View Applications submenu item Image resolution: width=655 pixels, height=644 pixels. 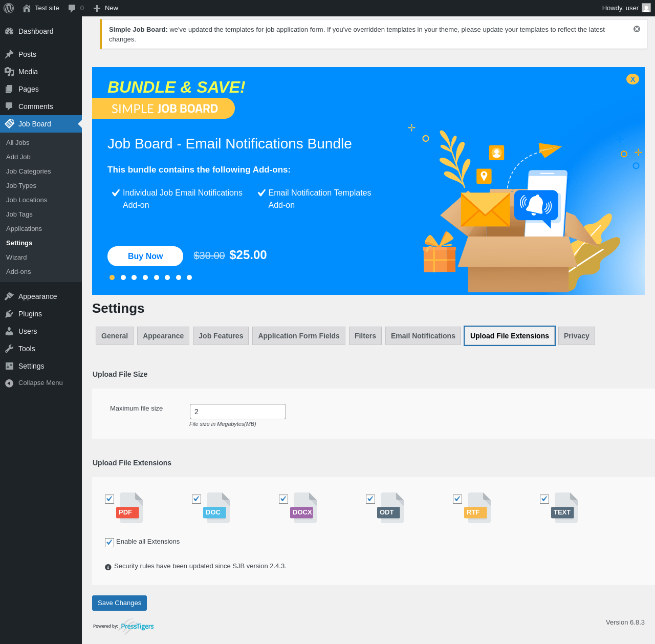pos(41,229)
